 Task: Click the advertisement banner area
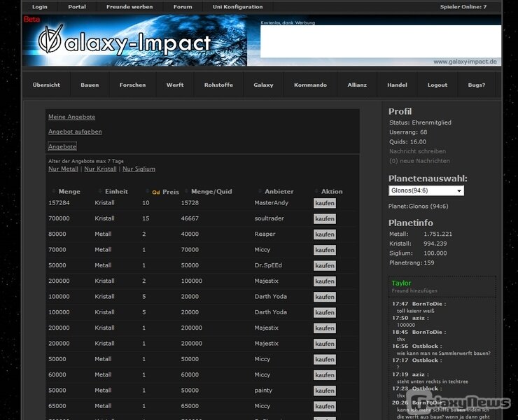click(x=381, y=41)
